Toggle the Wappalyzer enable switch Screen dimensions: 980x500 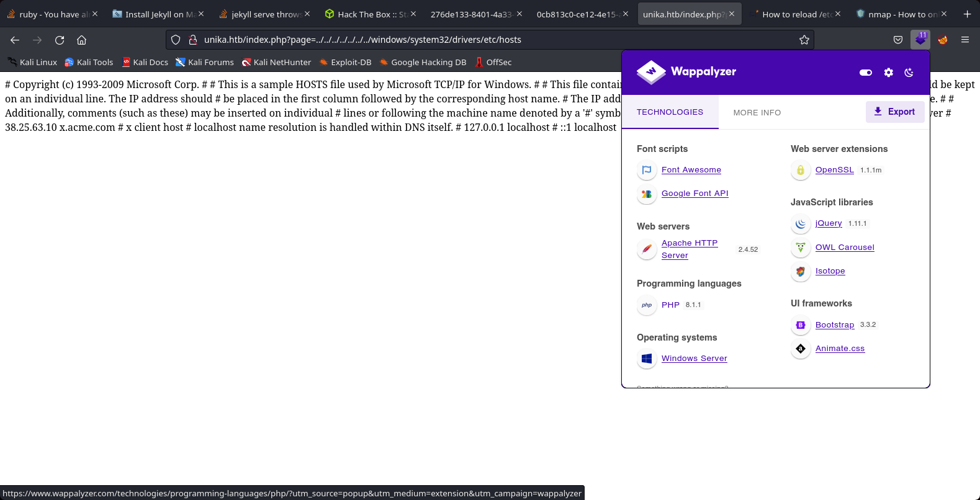(866, 73)
